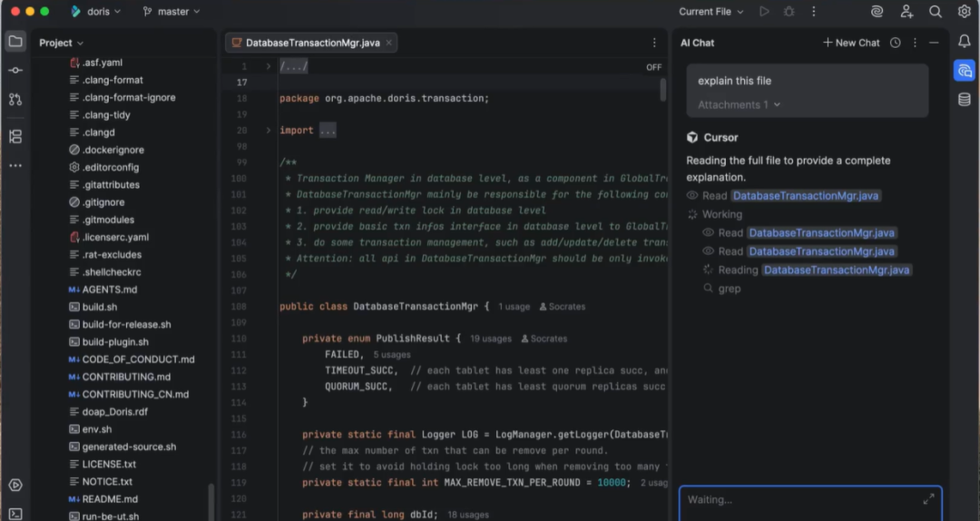Viewport: 980px width, 521px height.
Task: Open run configuration more actions menu
Action: (x=814, y=11)
